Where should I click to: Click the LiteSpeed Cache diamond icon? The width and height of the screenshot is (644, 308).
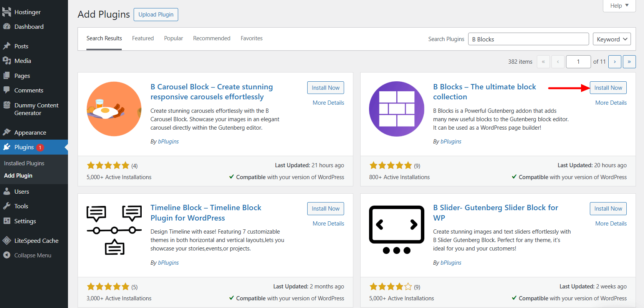7,240
